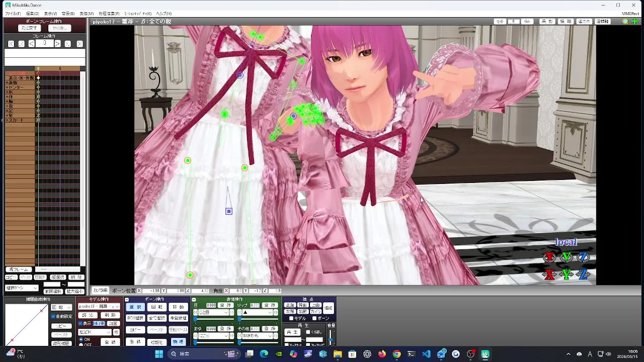Select the IK OFF radio button
The width and height of the screenshot is (644, 362).
click(81, 345)
